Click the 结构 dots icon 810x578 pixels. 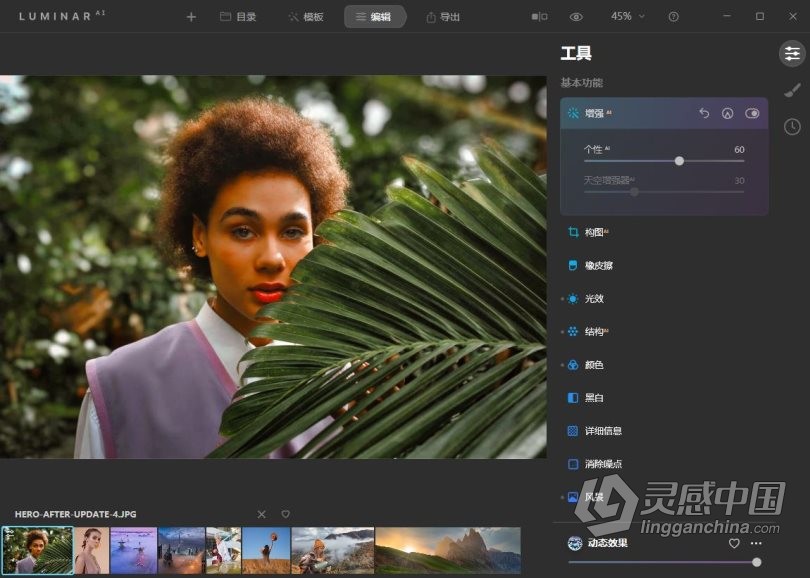tap(572, 332)
